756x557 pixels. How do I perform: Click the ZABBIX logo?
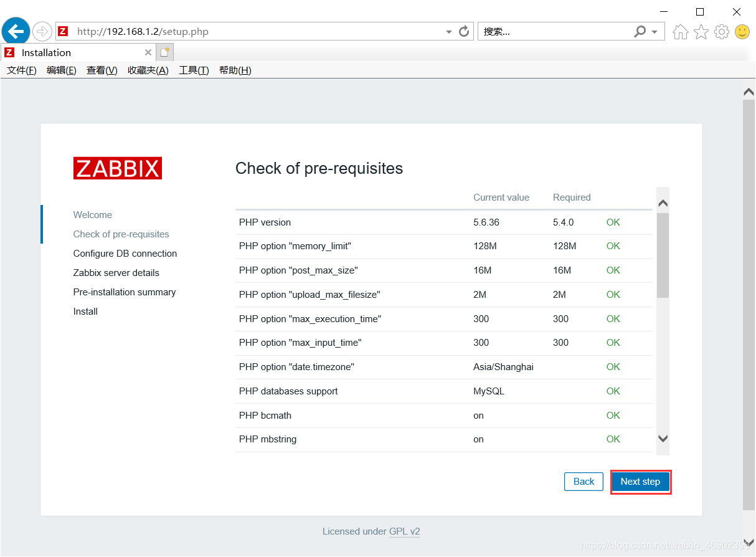(x=118, y=168)
